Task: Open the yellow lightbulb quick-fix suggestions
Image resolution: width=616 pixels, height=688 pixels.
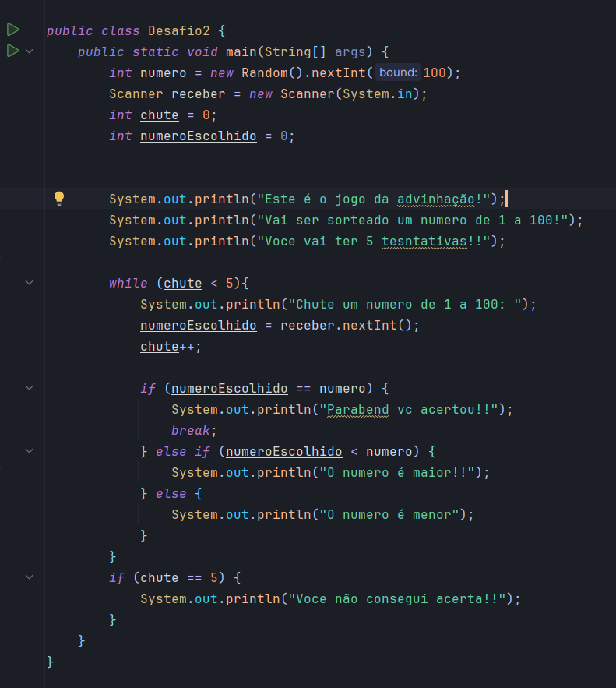Action: (58, 199)
